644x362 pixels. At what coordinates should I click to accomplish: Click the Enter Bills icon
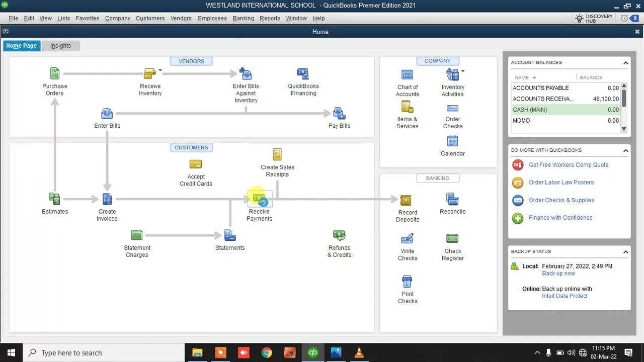click(107, 114)
